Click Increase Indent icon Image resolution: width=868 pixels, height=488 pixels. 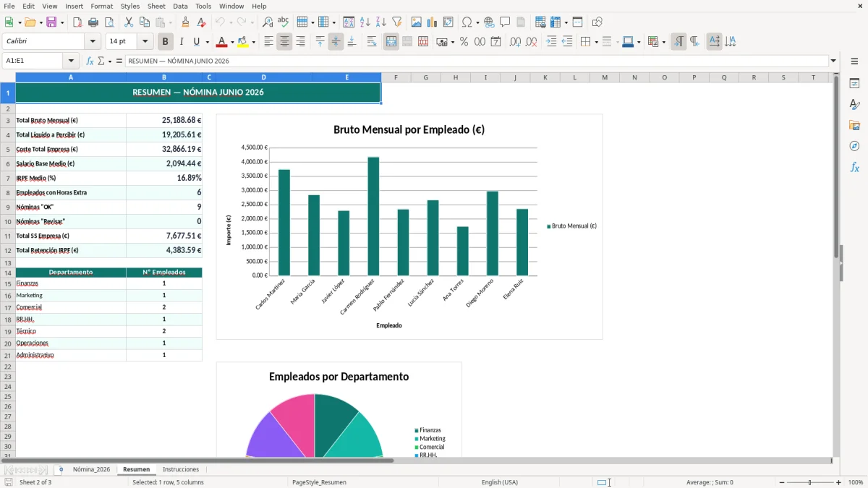coord(551,42)
